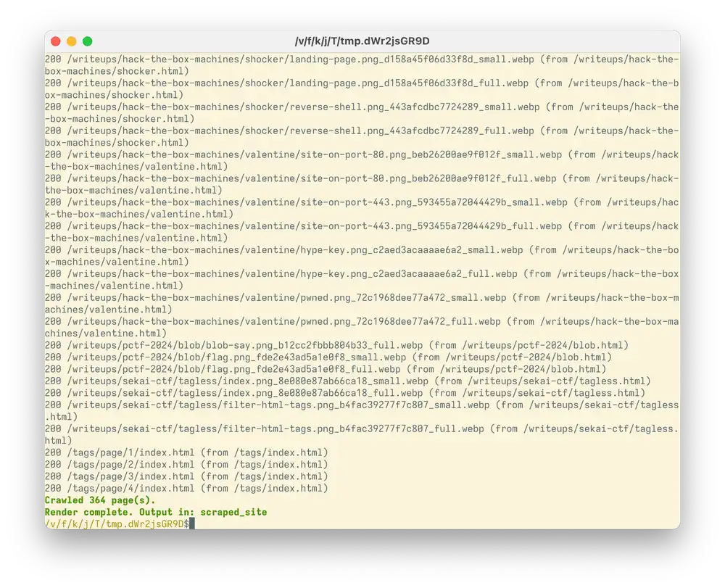Click pwned.png_72c1968dee77a472_full.webp text
Screen dimensions: 725x588
pyautogui.click(x=400, y=322)
